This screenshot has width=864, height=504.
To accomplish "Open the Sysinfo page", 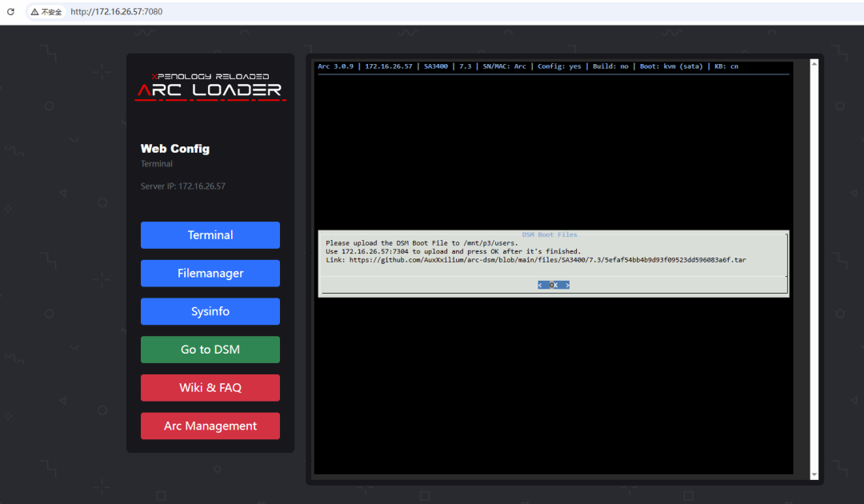I will coord(210,311).
